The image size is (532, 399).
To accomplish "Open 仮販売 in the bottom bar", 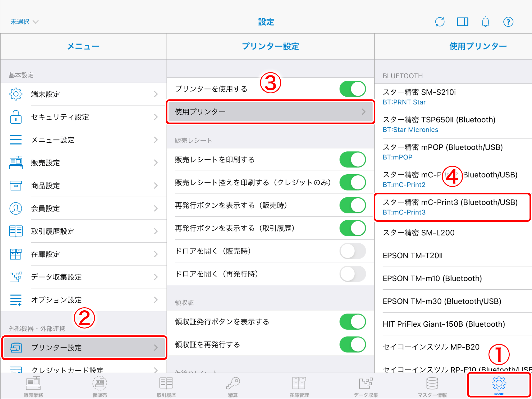I will pyautogui.click(x=100, y=387).
